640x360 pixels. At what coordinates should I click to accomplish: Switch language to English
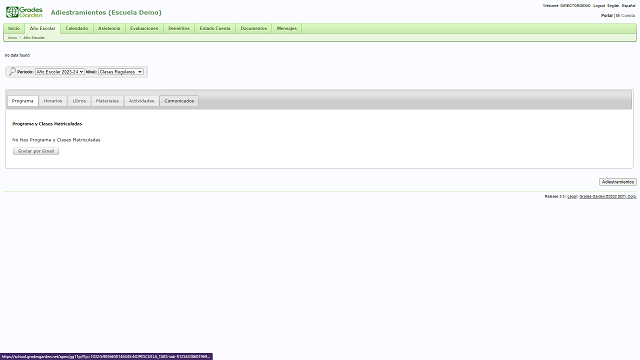[613, 6]
